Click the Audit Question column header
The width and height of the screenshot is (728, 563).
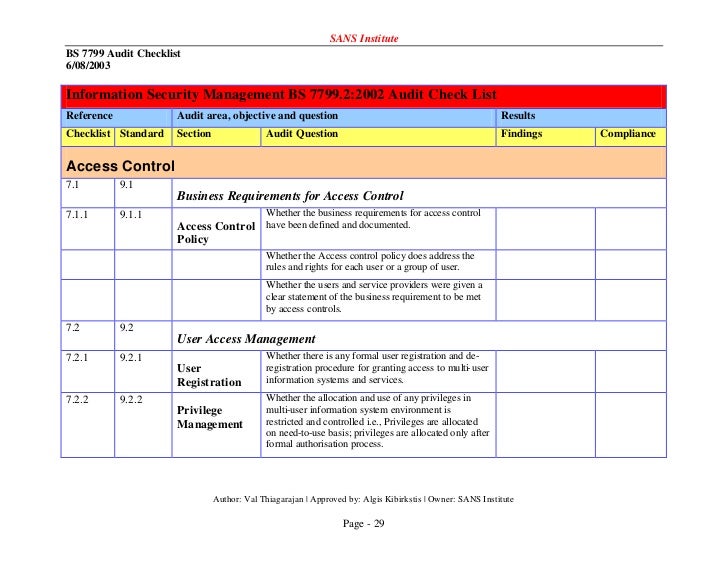[378, 137]
